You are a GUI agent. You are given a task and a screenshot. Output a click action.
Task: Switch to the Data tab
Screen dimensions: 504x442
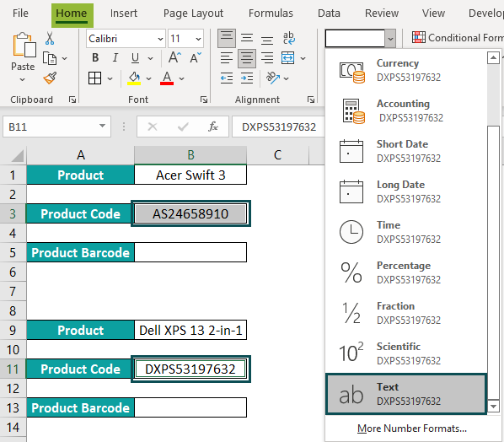(x=329, y=13)
